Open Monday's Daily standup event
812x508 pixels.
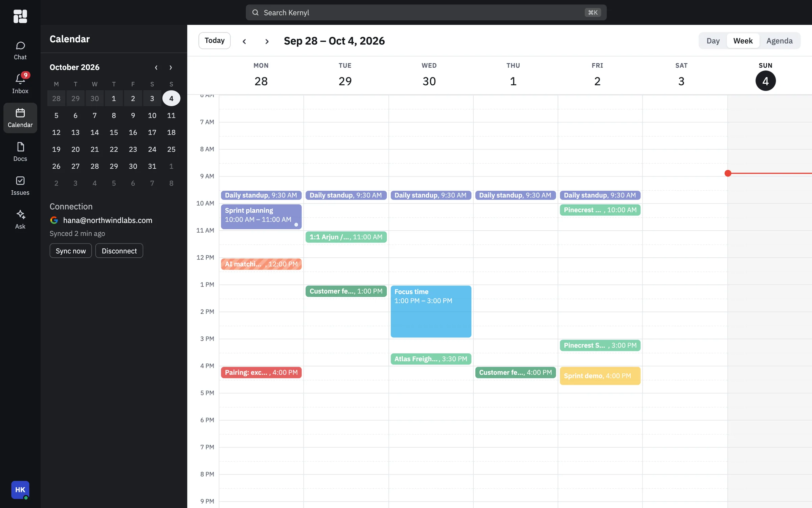(261, 195)
